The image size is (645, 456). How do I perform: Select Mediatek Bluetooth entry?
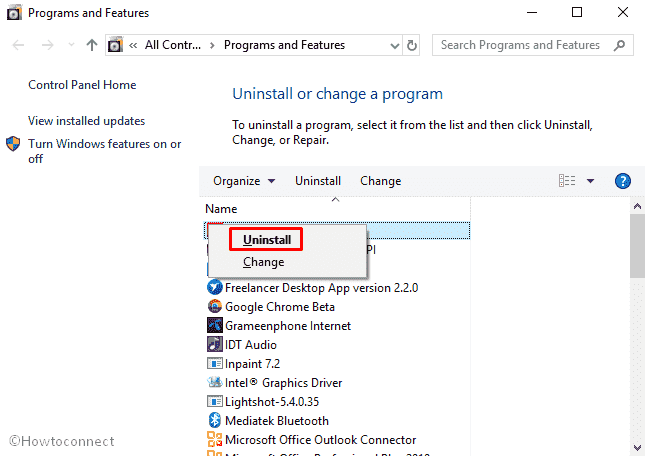(x=276, y=421)
